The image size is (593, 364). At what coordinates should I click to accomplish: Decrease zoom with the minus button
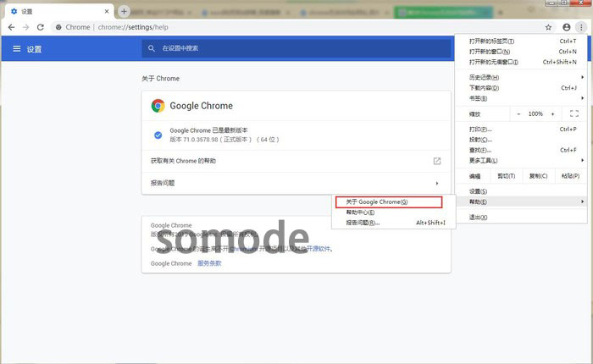(x=518, y=113)
